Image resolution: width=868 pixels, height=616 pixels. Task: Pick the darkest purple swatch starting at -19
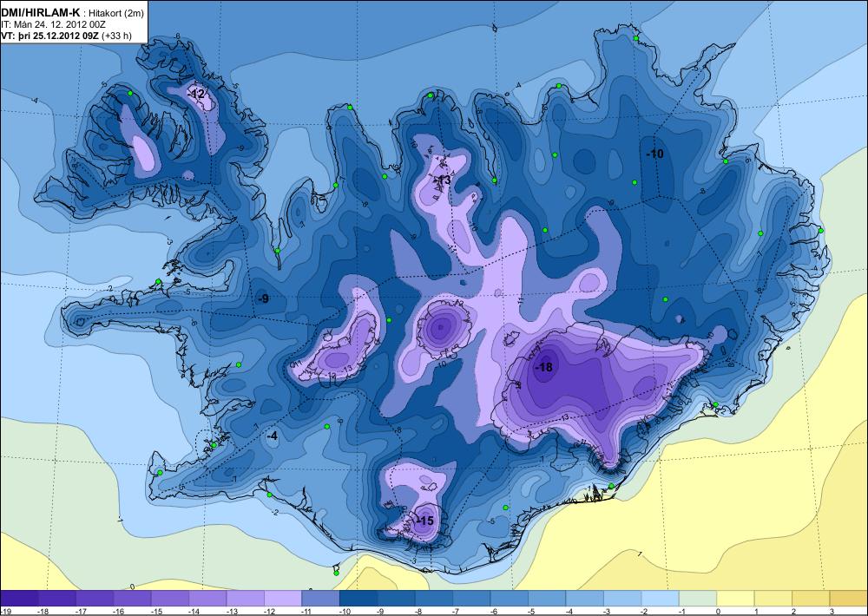pyautogui.click(x=19, y=598)
